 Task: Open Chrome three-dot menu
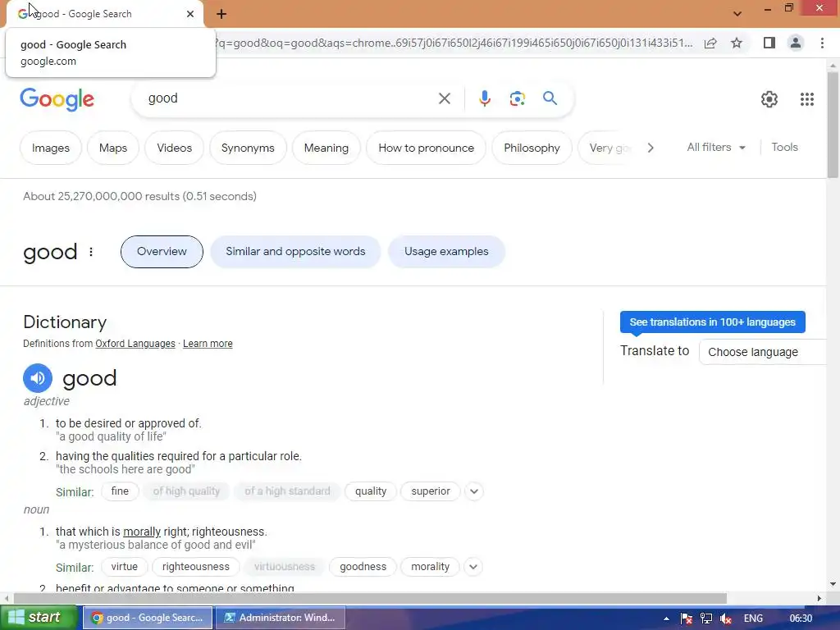point(822,43)
